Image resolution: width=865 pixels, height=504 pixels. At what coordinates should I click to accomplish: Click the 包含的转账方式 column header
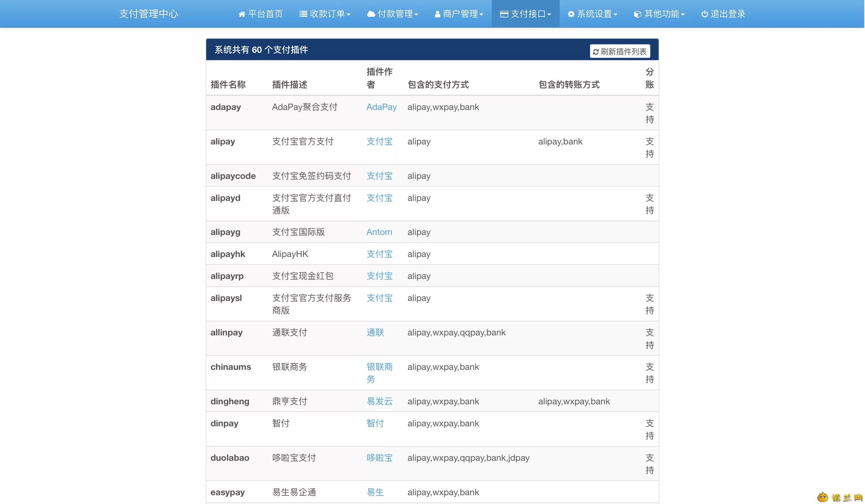pos(569,85)
